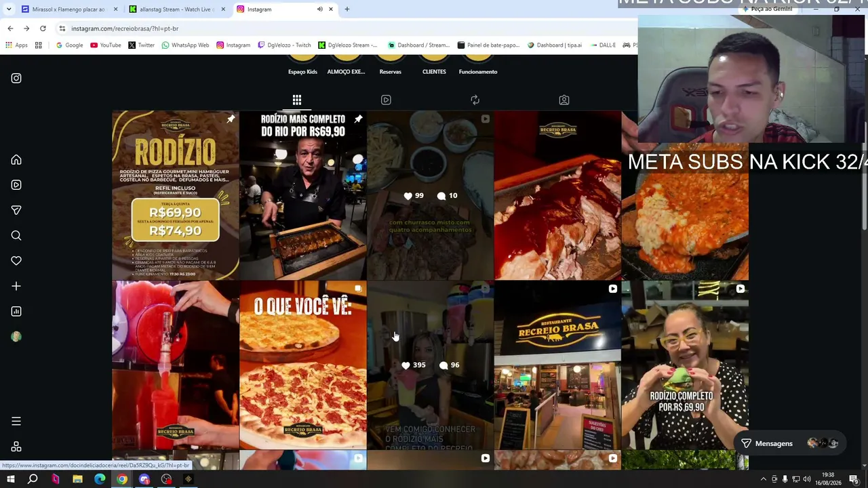Open the pinned Rodízio R$69,90 post
The height and width of the screenshot is (488, 868).
(x=176, y=195)
